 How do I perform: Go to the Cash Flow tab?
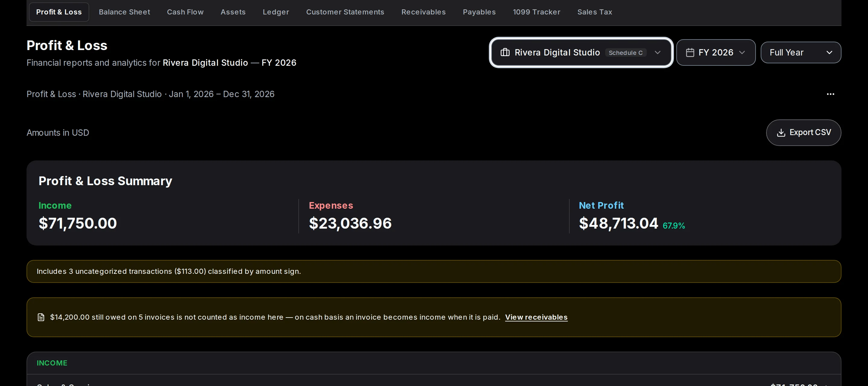pos(185,12)
